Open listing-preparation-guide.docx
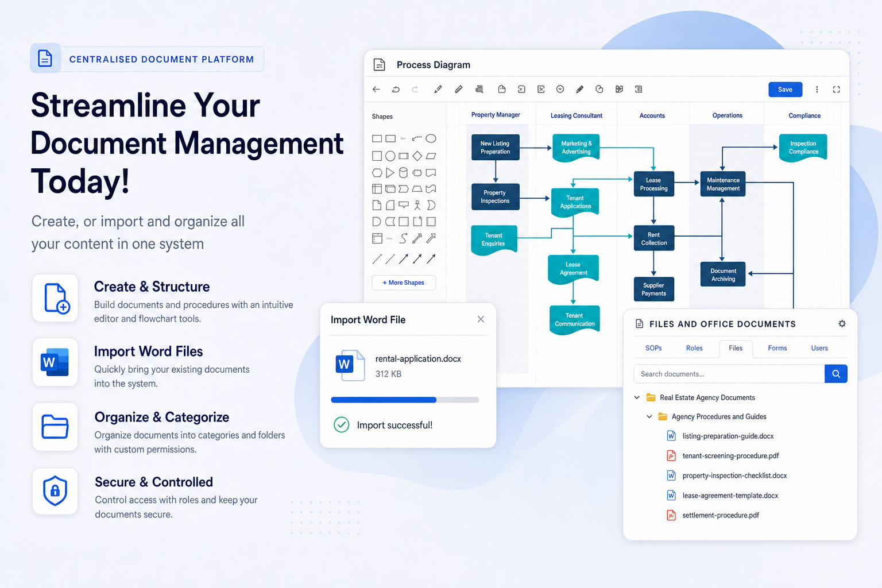Viewport: 882px width, 588px height. (728, 436)
